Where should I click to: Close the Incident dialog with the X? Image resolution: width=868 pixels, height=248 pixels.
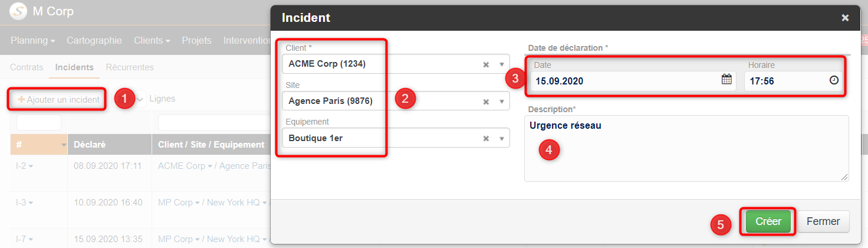pyautogui.click(x=845, y=18)
